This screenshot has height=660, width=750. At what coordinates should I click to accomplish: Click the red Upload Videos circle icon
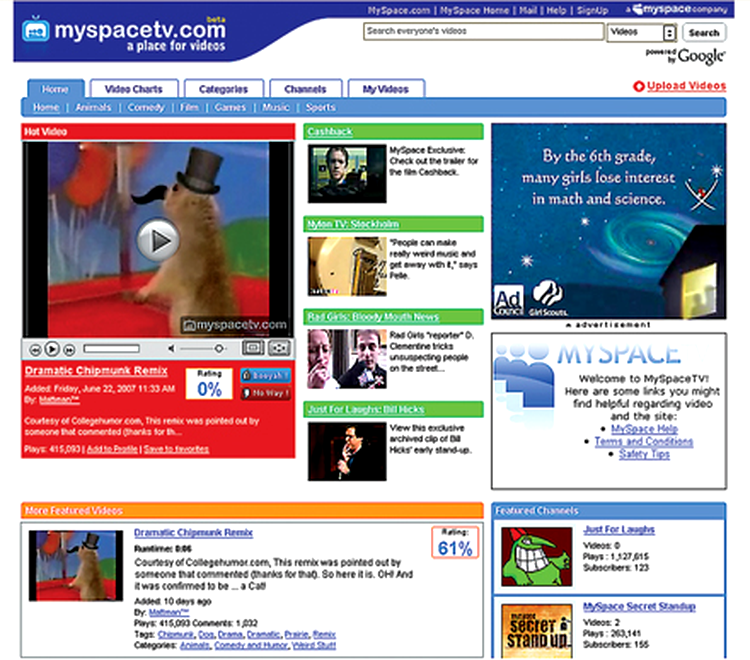point(639,86)
